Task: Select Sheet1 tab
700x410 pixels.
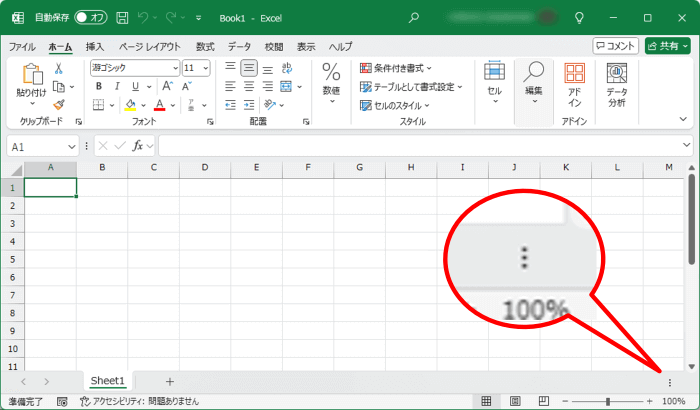Action: [108, 381]
